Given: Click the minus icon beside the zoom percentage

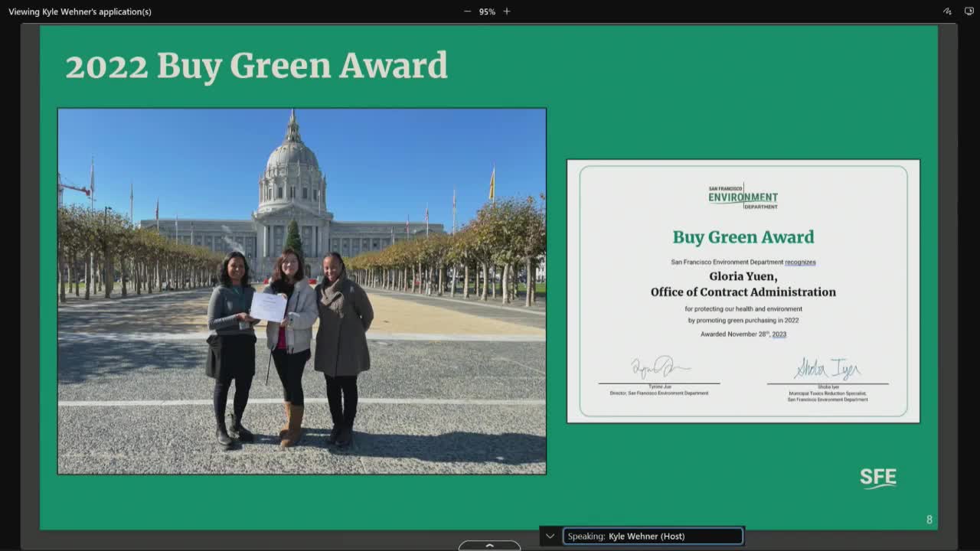Looking at the screenshot, I should coord(467,11).
